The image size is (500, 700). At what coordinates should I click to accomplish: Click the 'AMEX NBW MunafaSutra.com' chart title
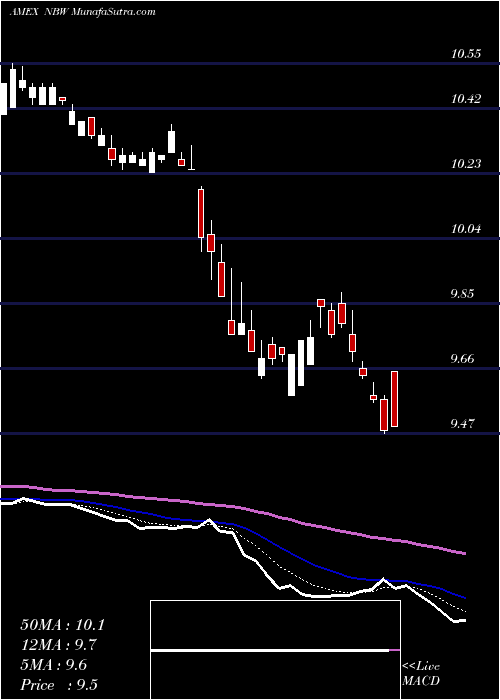pos(83,12)
